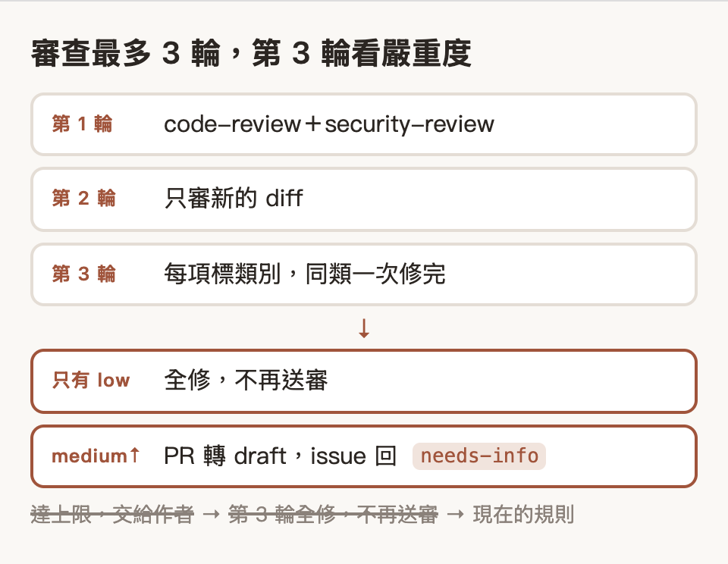728x564 pixels.
Task: Click the down arrow between the boxes
Action: coord(364,328)
